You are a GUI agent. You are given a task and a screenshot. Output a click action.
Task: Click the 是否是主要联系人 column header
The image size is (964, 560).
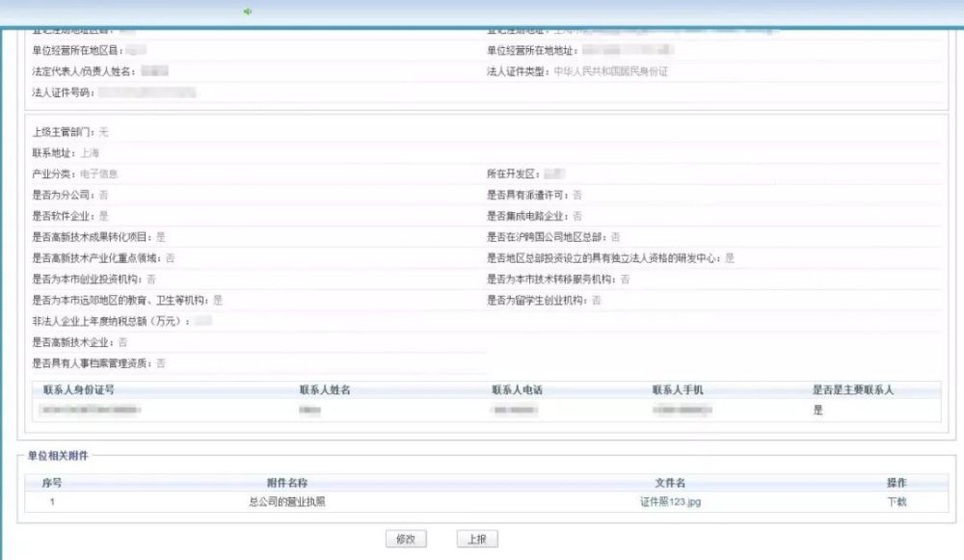click(853, 389)
